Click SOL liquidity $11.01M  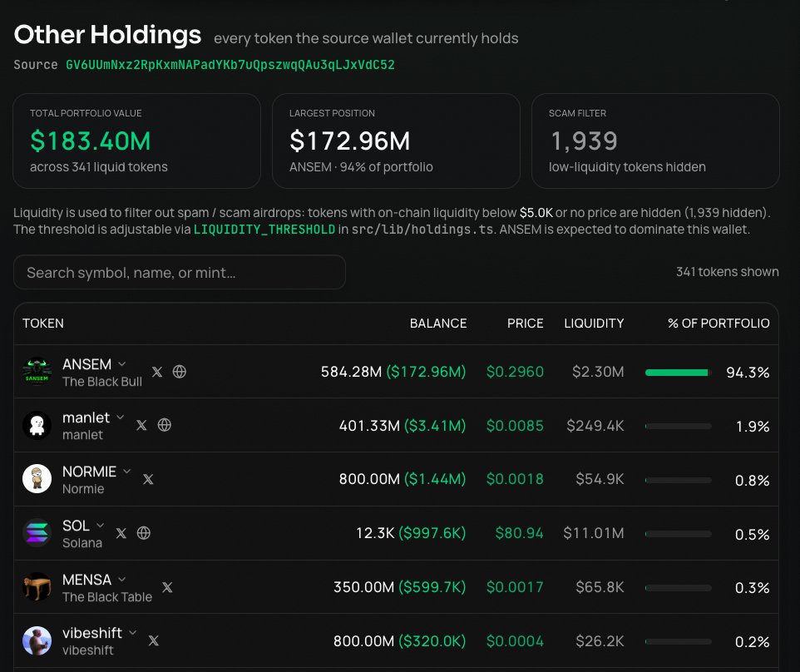pos(594,533)
